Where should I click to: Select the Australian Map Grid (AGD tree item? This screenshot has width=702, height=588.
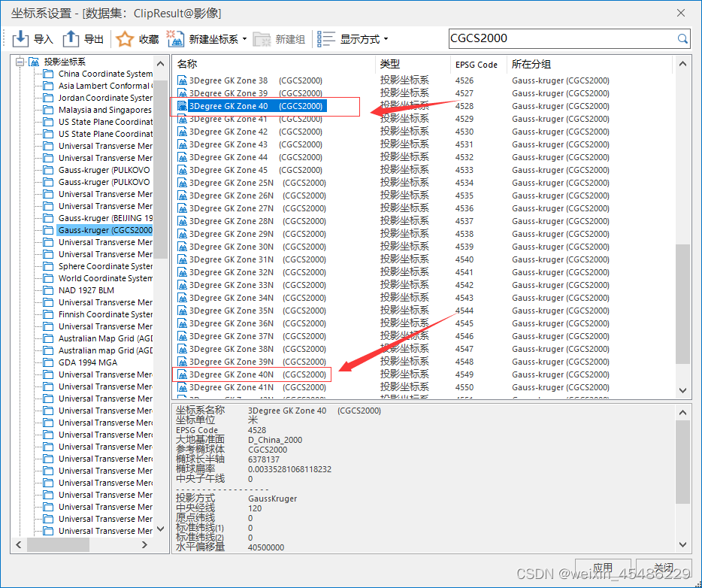[x=105, y=338]
